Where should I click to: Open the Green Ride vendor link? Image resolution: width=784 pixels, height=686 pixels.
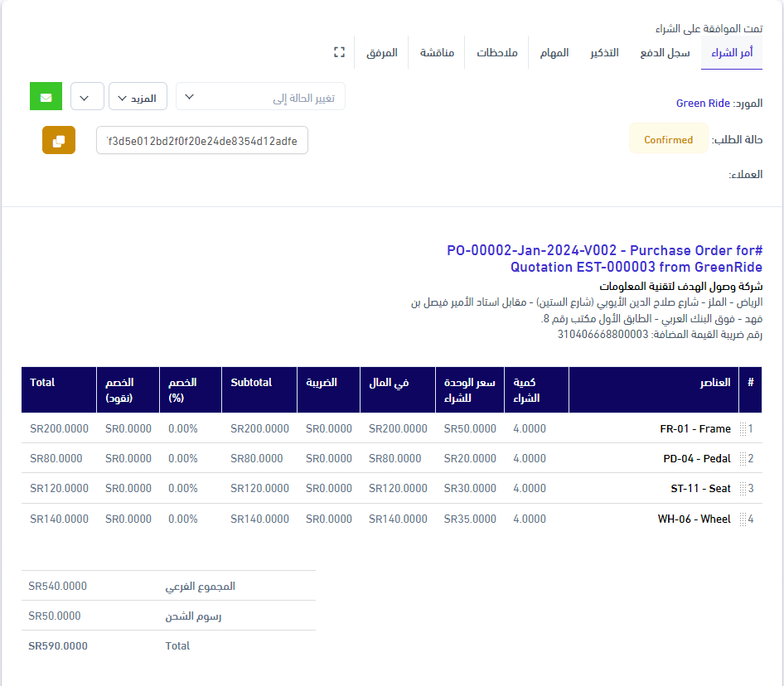coord(703,104)
